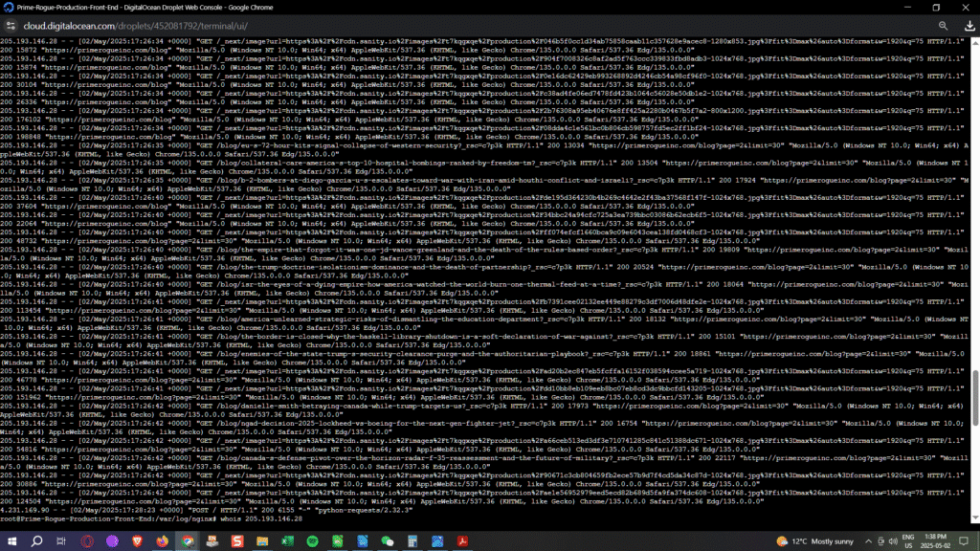This screenshot has width=980, height=551.
Task: Click the Windows Search icon
Action: click(35, 540)
